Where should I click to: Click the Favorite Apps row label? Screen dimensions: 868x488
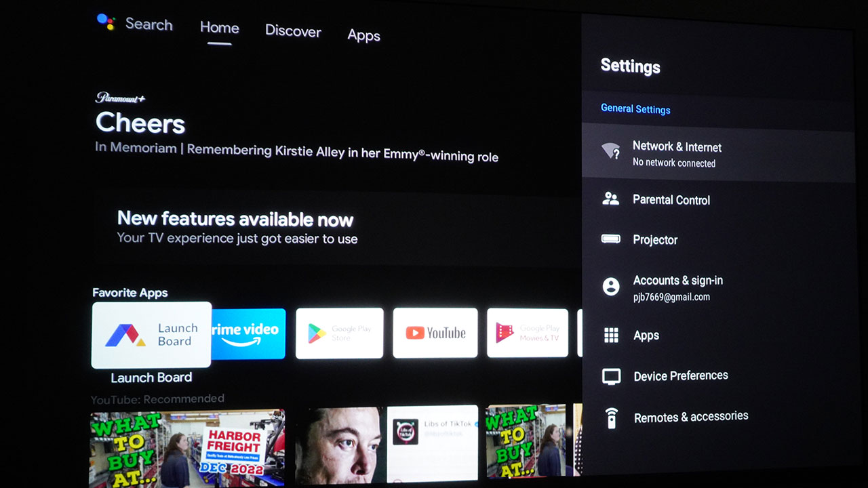point(130,293)
